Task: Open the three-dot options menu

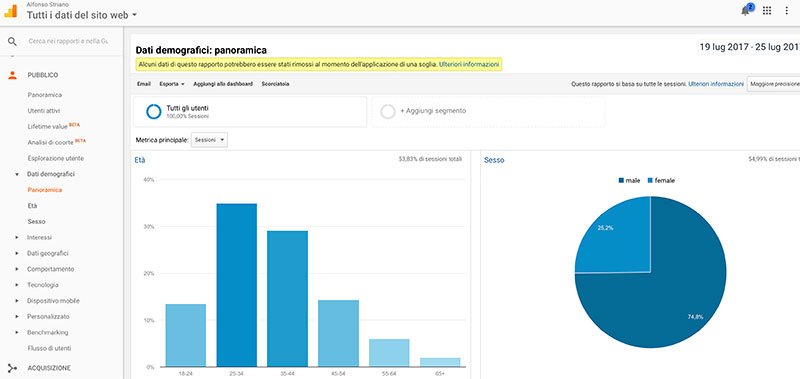Action: point(786,11)
